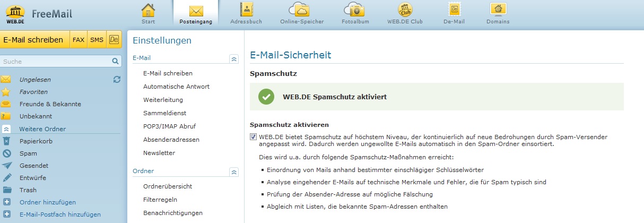The image size is (644, 223).
Task: Click the green Spamschutz checkmark icon
Action: [x=266, y=97]
